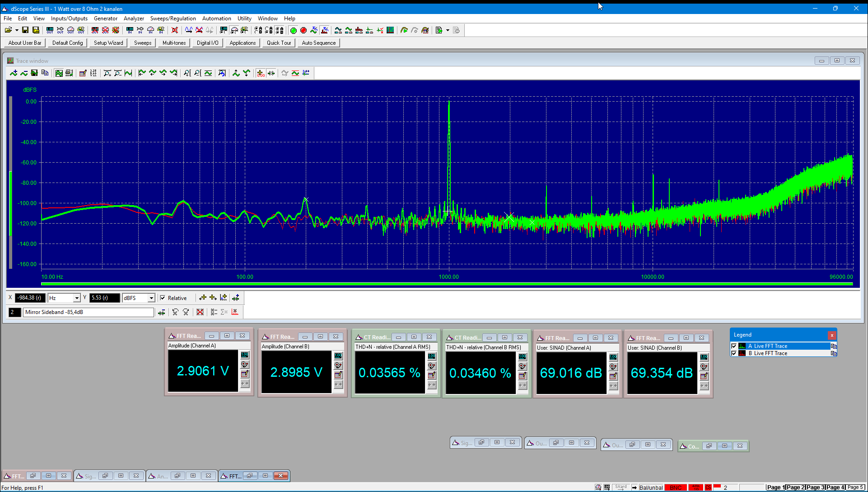
Task: Click the remove trace icon in Trace window
Action: pos(24,73)
